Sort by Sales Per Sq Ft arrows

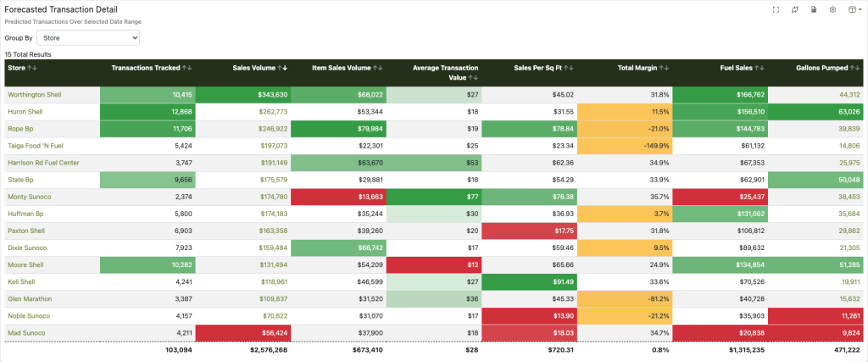[569, 68]
